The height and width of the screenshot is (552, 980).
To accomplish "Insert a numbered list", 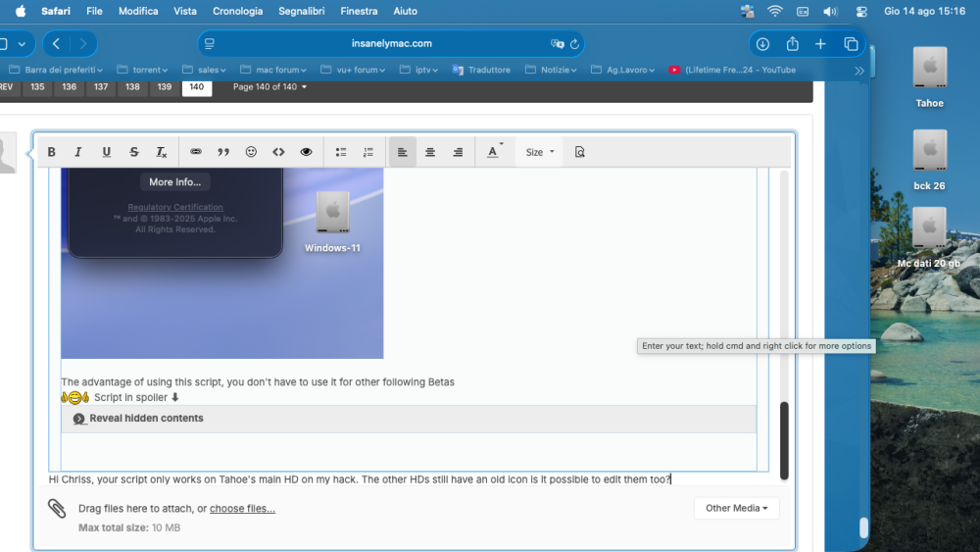I will coord(368,152).
